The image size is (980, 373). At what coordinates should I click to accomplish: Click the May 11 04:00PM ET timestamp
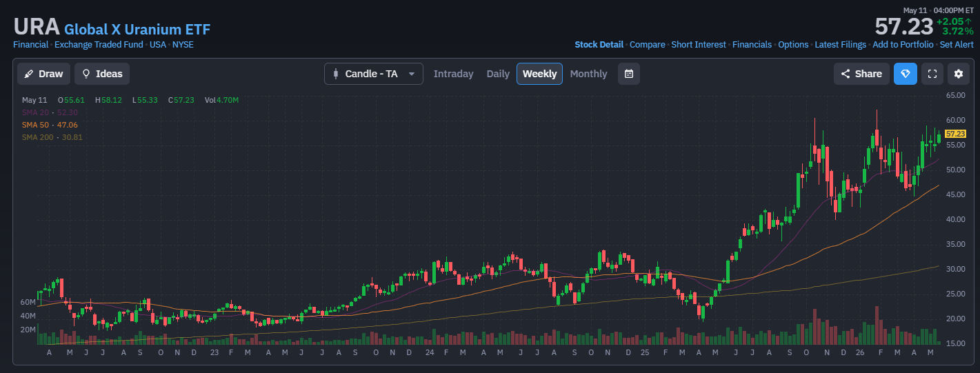pos(938,10)
